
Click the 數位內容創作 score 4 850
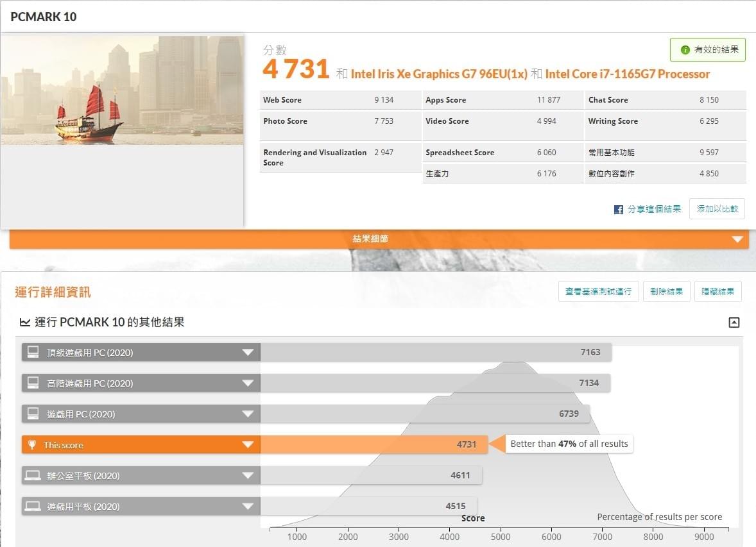tap(709, 174)
